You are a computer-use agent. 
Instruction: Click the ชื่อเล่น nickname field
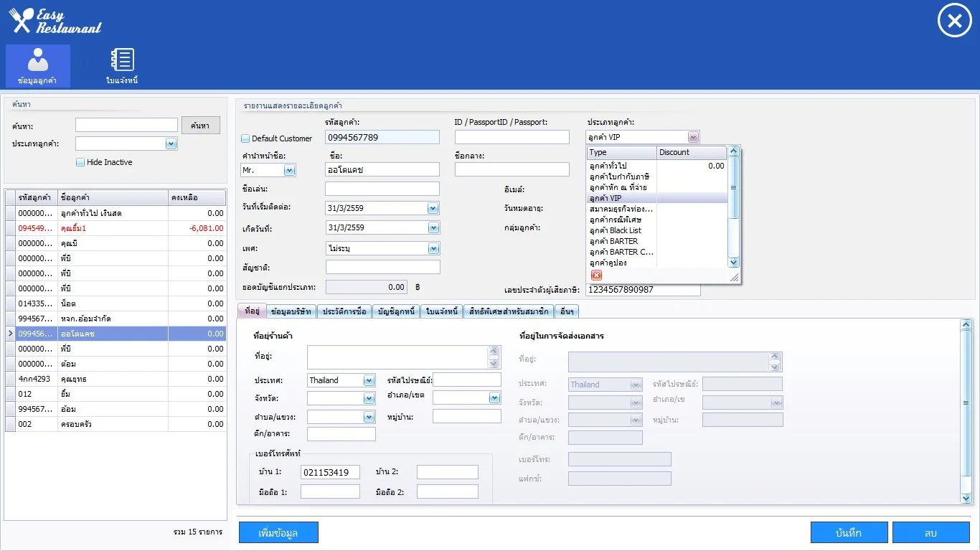[x=382, y=189]
